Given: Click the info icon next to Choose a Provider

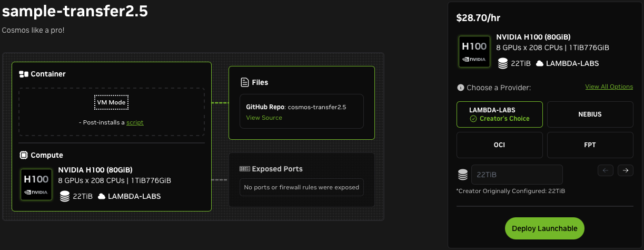Looking at the screenshot, I should [x=461, y=88].
